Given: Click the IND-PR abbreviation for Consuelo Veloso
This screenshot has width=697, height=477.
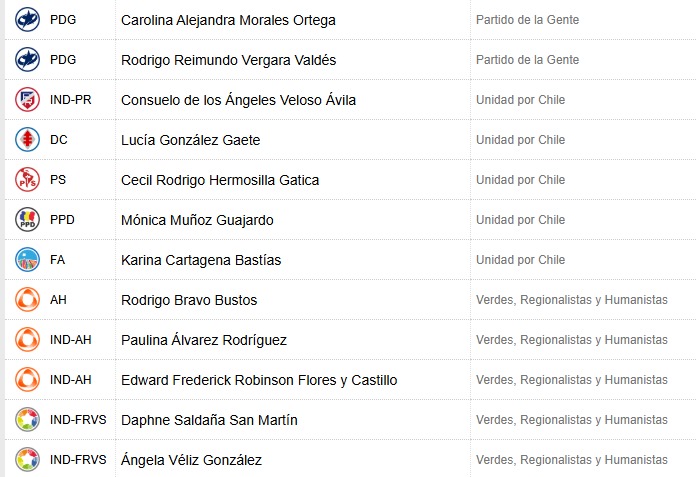Looking at the screenshot, I should (70, 100).
